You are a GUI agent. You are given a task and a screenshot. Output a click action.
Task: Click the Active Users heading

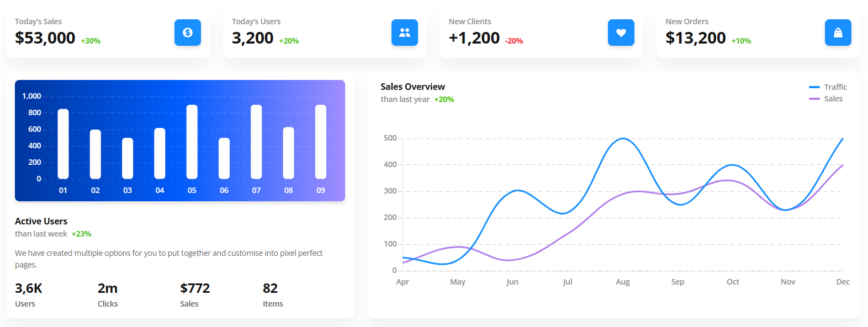(41, 221)
